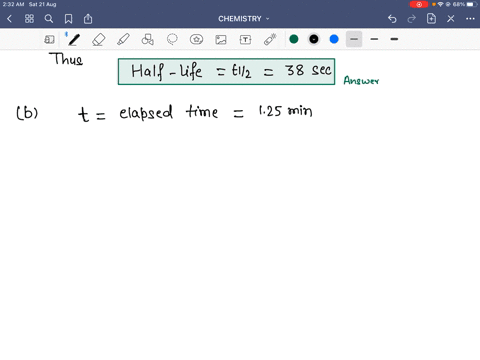Open the more options ellipsis menu
Viewport: 480px width, 360px height.
coord(470,19)
